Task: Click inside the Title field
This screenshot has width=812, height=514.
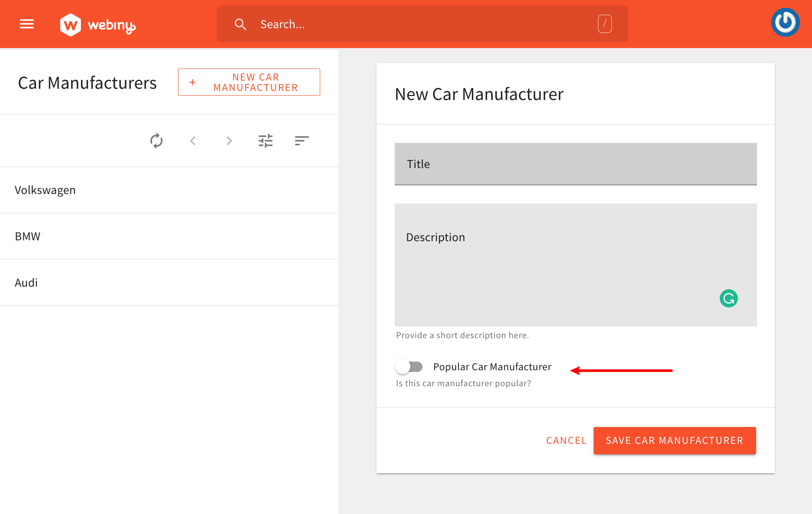Action: [575, 164]
